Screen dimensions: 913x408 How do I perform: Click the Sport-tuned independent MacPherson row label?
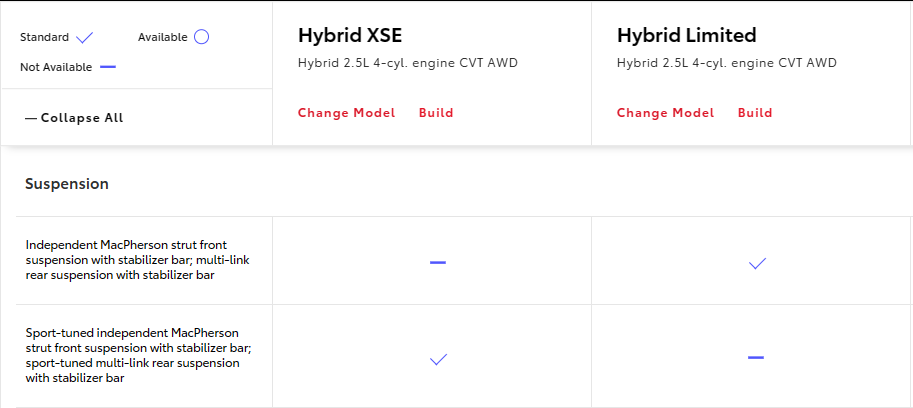click(x=133, y=356)
